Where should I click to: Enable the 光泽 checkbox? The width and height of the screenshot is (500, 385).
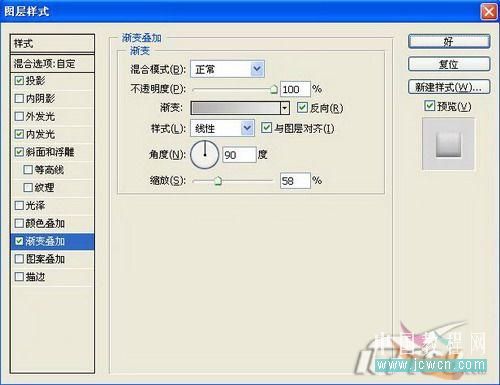tap(19, 205)
